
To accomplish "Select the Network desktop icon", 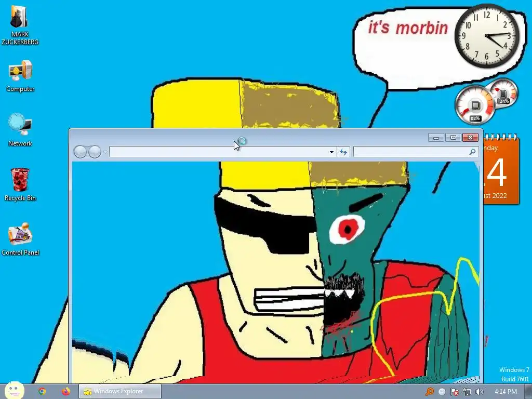I will point(20,130).
